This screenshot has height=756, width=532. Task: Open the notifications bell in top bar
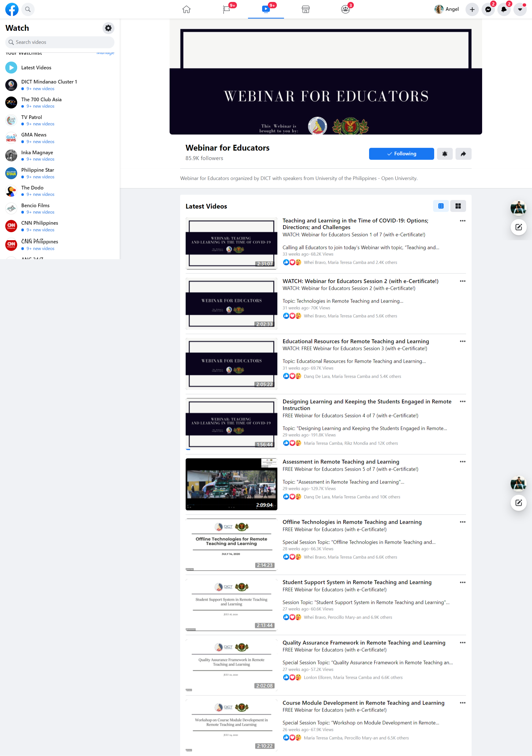[x=504, y=9]
